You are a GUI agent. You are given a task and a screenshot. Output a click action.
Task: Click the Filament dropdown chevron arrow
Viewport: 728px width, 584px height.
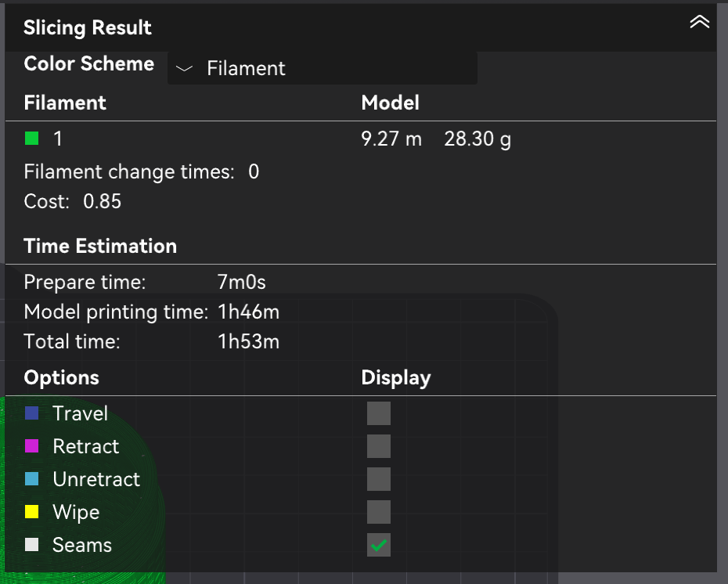(184, 69)
